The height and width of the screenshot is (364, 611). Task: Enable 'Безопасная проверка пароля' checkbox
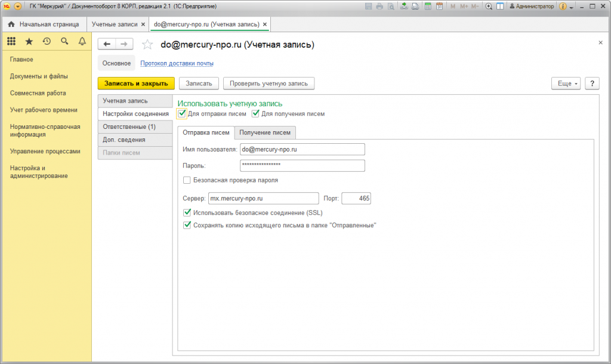[x=187, y=180]
